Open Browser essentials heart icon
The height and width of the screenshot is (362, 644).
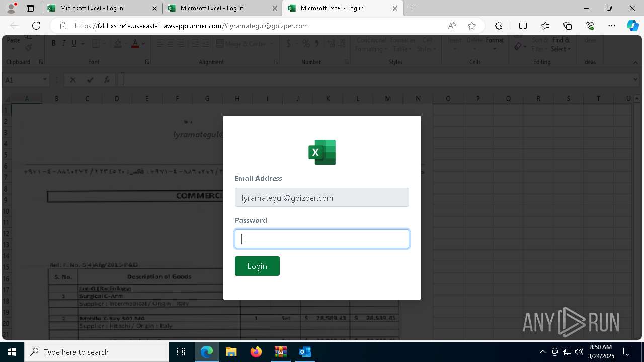pyautogui.click(x=590, y=26)
